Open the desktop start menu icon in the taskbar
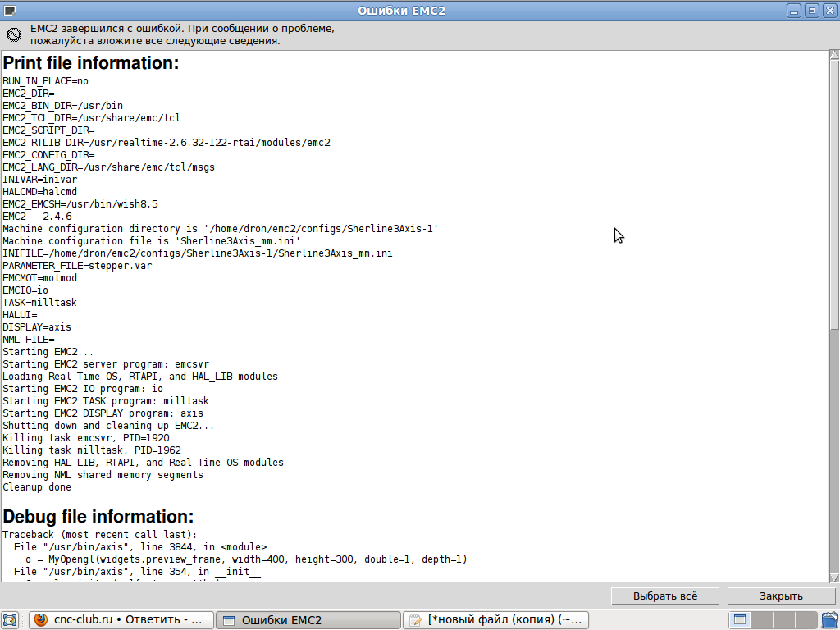The height and width of the screenshot is (630, 840). (x=10, y=620)
